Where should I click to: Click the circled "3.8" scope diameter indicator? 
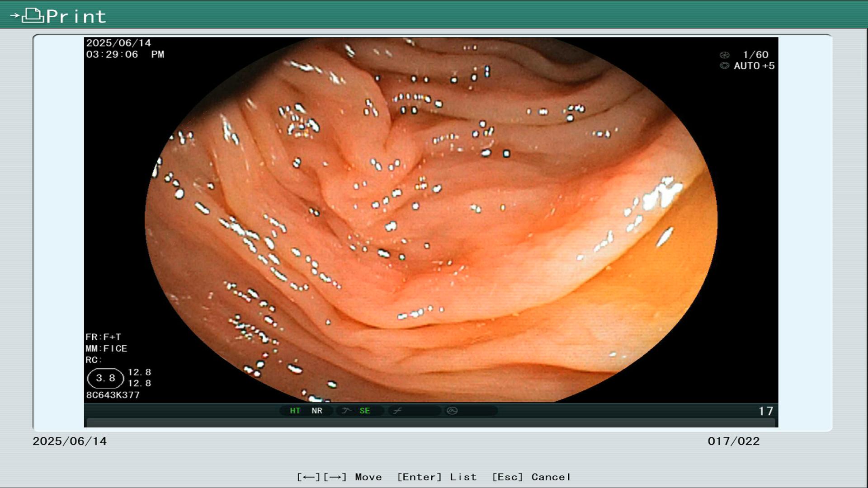[105, 378]
